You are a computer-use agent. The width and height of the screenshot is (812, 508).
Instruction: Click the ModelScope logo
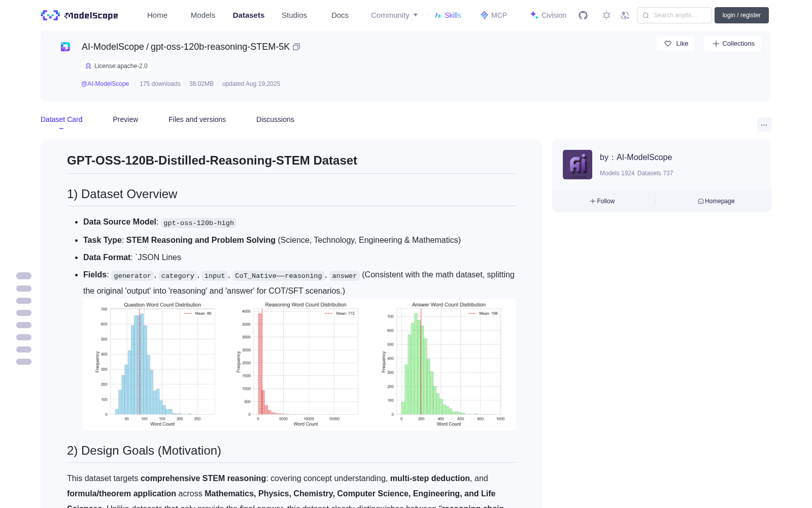[80, 15]
